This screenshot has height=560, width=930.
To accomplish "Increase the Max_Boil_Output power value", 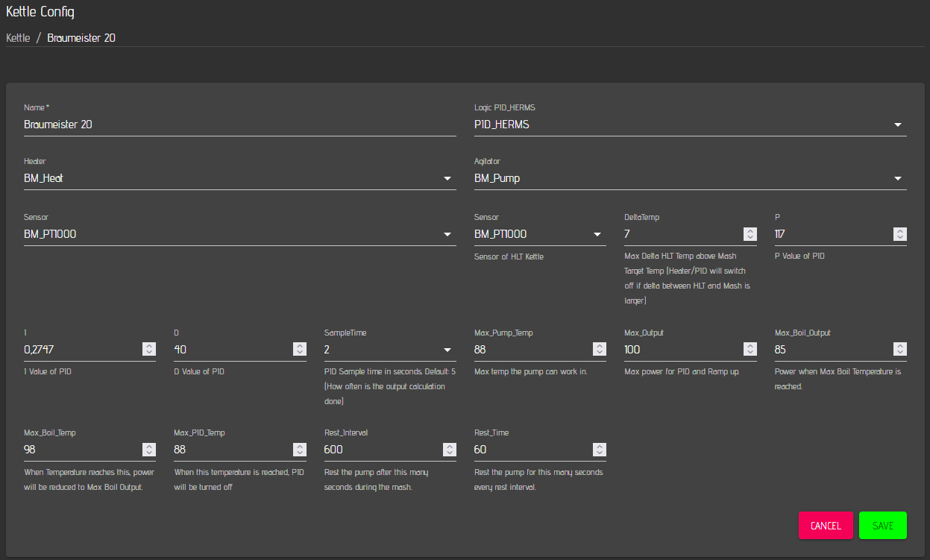I will tap(901, 346).
